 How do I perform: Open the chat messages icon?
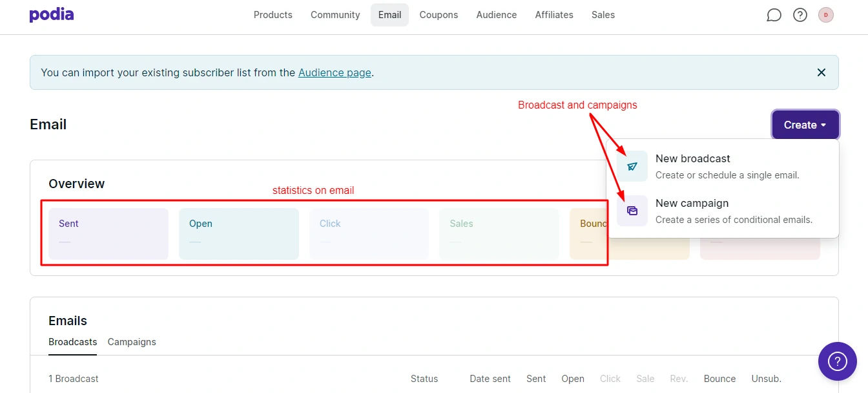pyautogui.click(x=774, y=15)
